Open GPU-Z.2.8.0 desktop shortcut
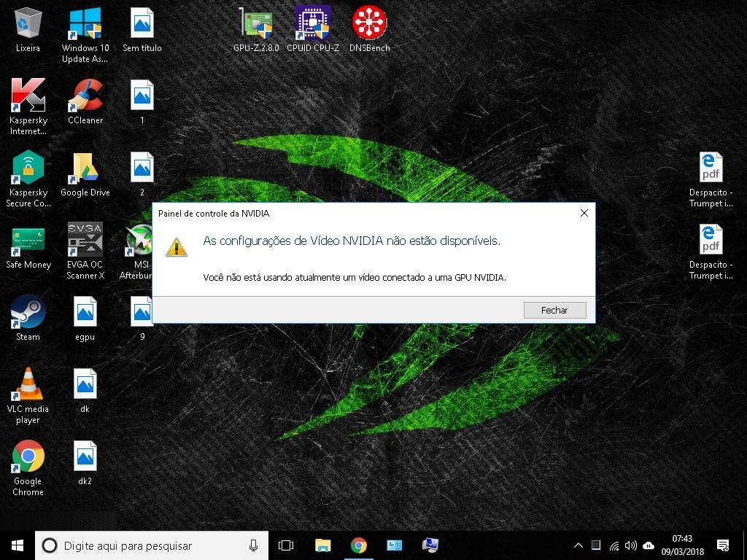The image size is (747, 560). coord(256,29)
